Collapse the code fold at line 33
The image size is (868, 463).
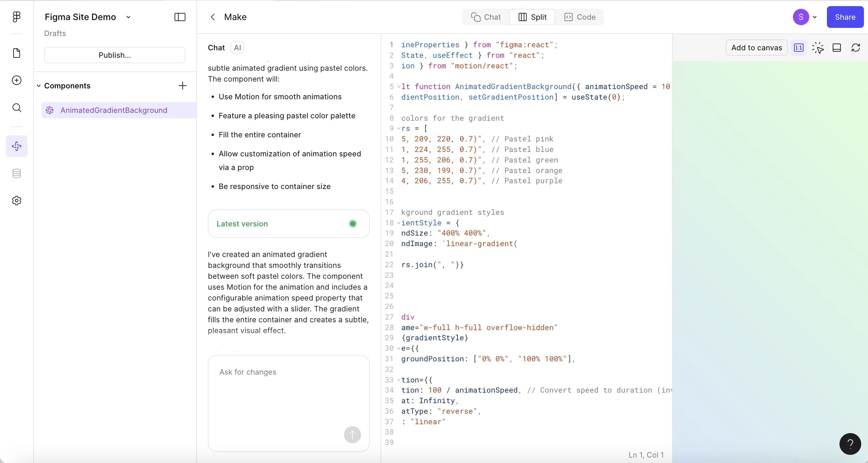pos(398,380)
